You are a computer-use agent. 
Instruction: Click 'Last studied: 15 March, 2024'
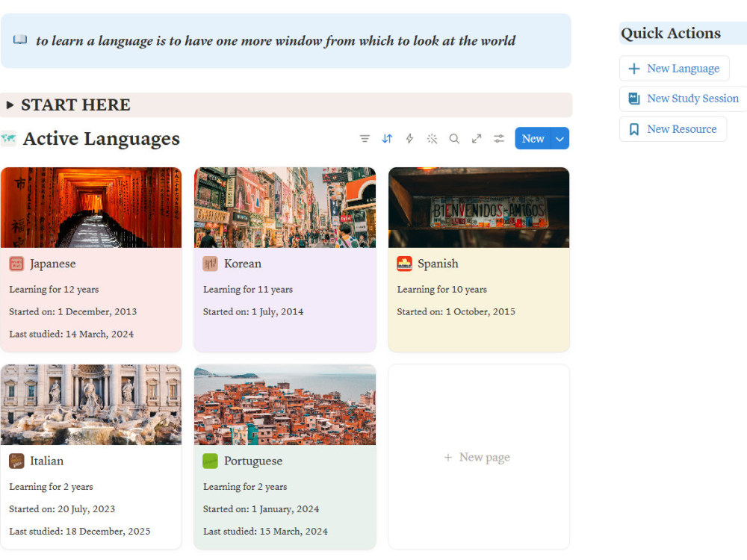(x=265, y=531)
